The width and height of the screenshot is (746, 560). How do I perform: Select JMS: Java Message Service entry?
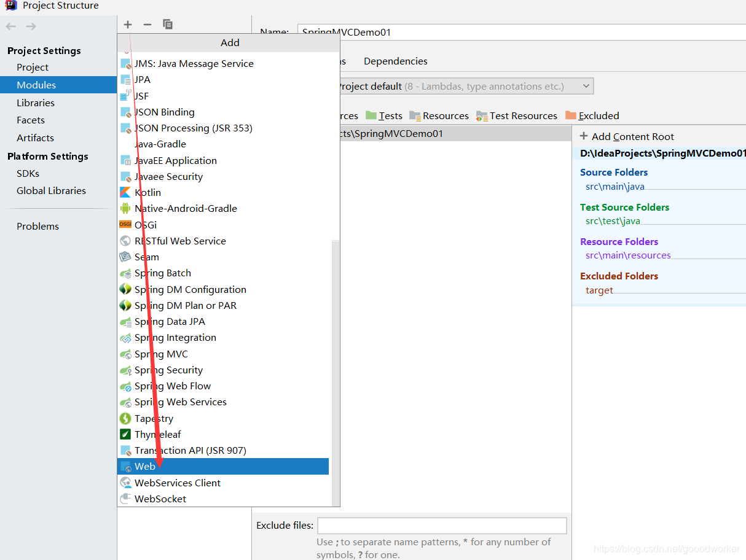pyautogui.click(x=224, y=63)
